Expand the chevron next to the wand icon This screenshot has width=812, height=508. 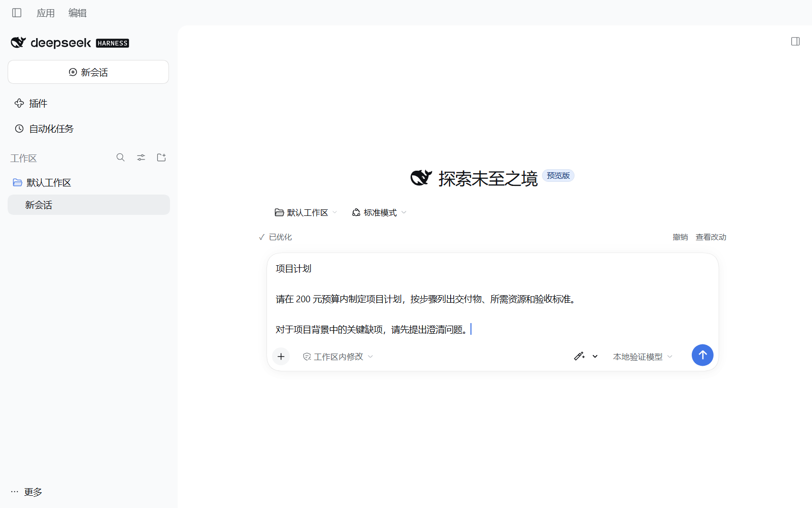pos(595,357)
